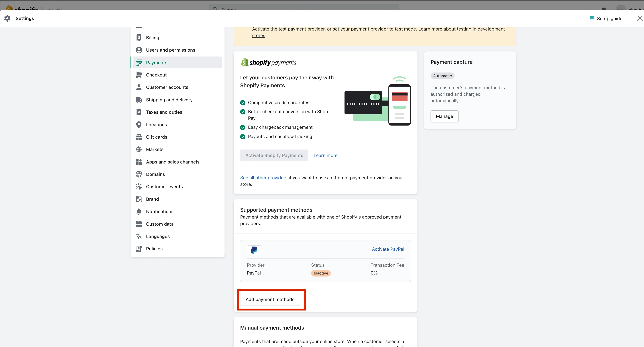Click the Locations pin icon
The image size is (644, 347).
click(x=139, y=125)
